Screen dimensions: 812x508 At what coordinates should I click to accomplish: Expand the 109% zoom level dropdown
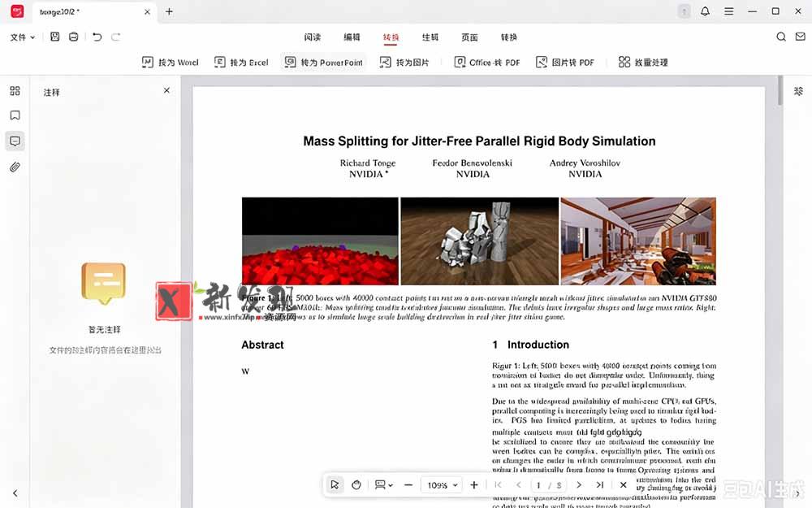442,485
